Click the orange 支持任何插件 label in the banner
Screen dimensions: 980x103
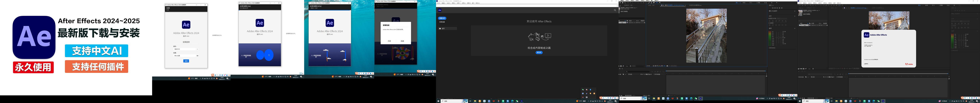tap(97, 67)
